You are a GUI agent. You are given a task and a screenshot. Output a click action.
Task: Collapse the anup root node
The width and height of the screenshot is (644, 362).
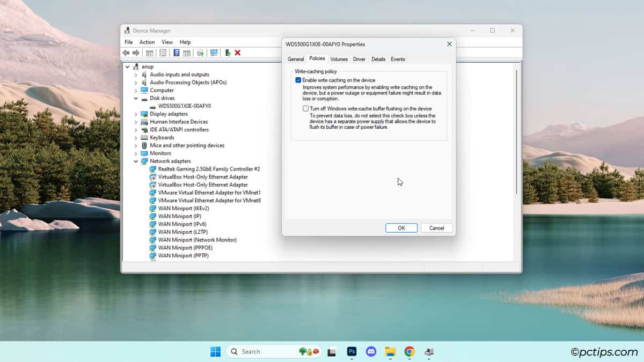(x=128, y=67)
